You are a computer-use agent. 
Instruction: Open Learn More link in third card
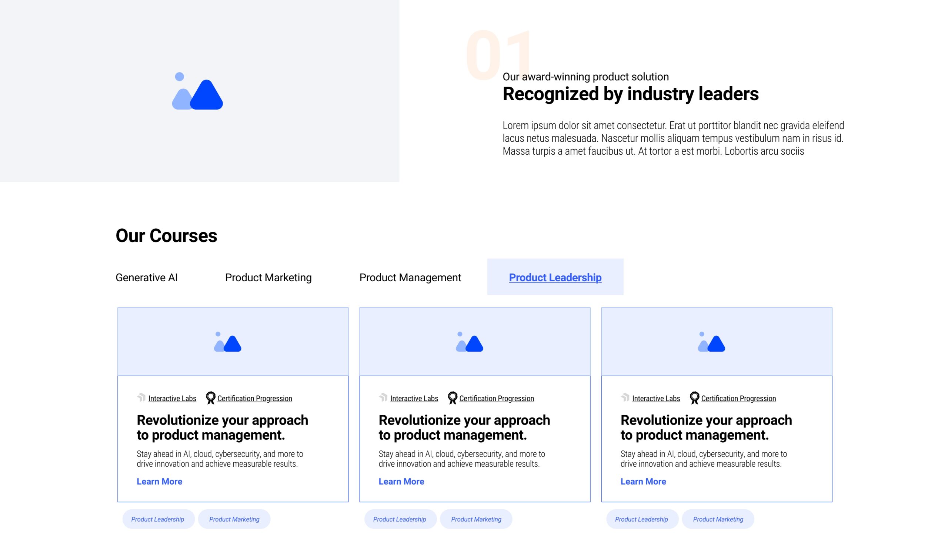point(643,482)
